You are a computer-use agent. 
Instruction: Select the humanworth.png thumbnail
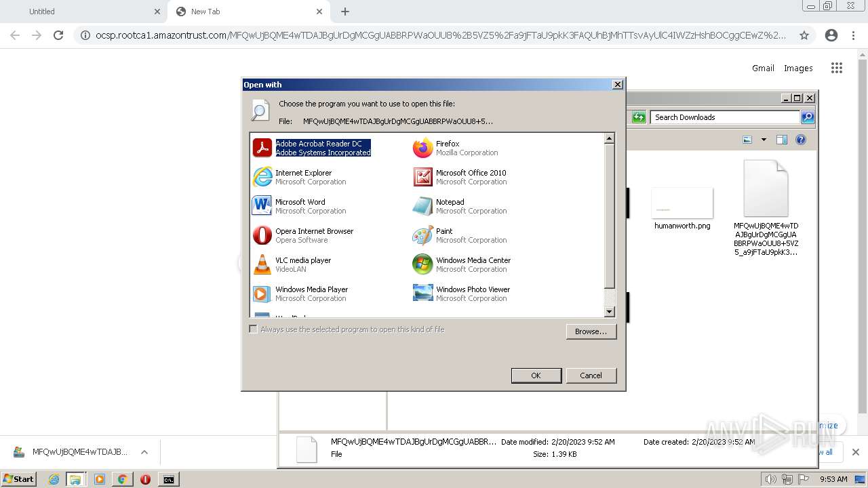682,203
